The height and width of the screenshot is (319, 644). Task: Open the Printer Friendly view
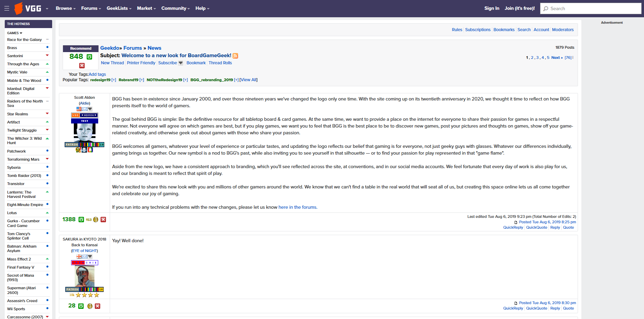(x=141, y=63)
